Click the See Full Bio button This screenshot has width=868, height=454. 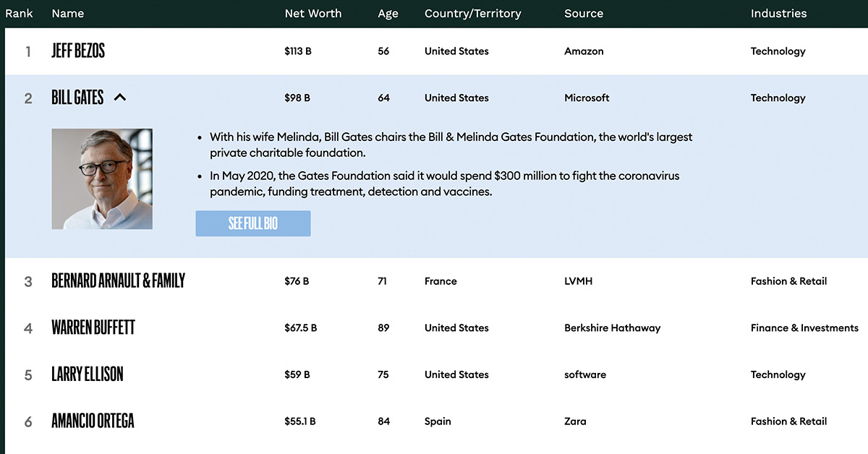tap(253, 223)
